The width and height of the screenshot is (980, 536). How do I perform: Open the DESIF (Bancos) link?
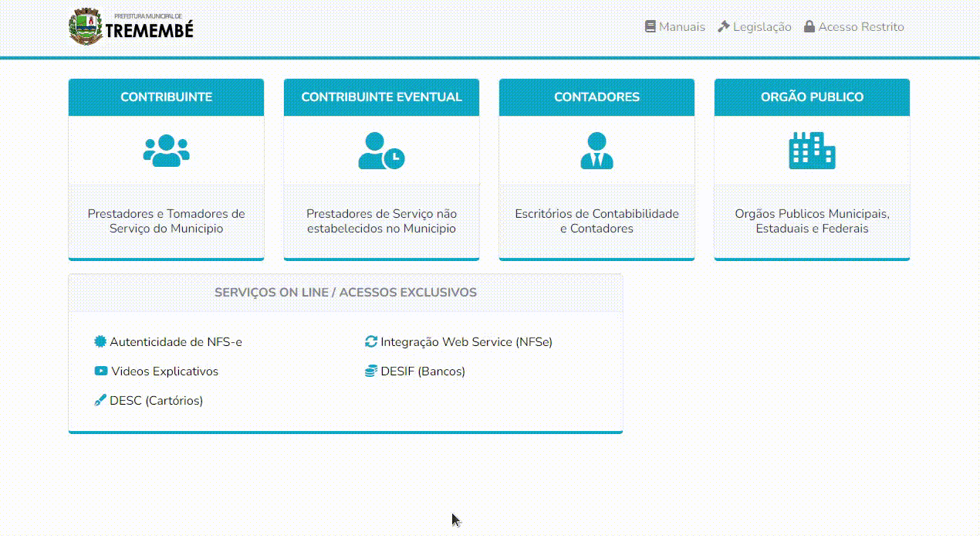[423, 371]
